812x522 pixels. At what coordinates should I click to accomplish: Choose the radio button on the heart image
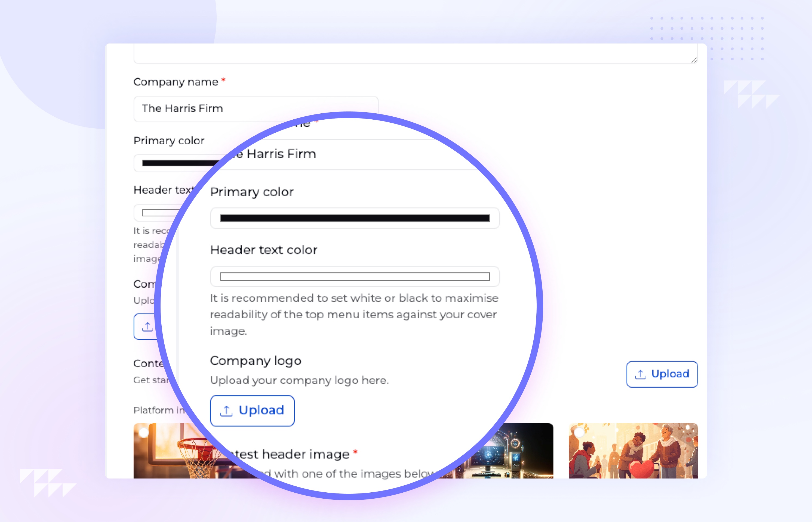point(579,433)
